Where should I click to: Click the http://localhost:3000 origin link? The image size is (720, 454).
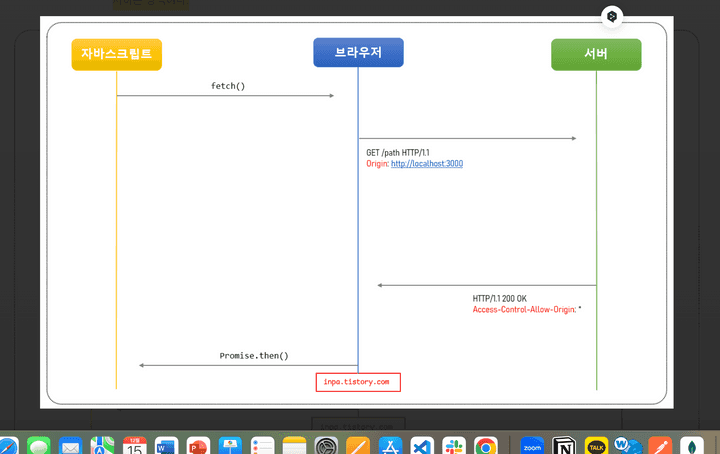427,163
